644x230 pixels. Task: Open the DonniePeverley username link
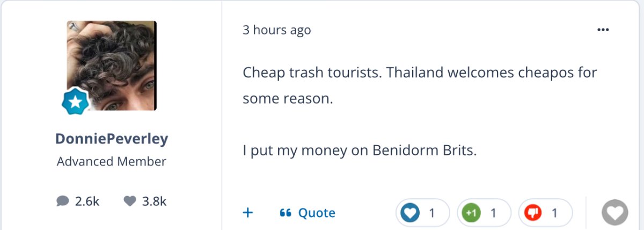pyautogui.click(x=112, y=139)
